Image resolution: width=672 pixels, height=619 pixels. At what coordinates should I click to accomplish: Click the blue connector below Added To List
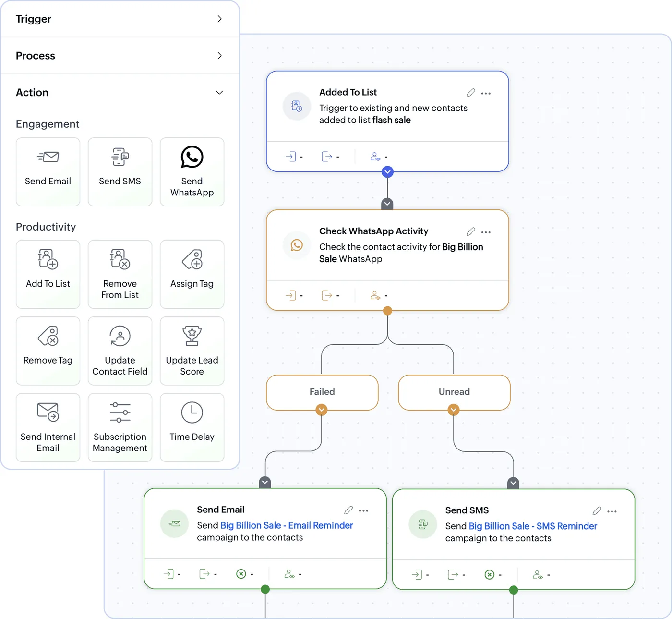point(387,171)
